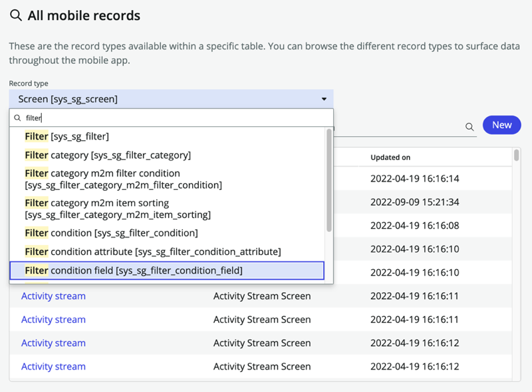Open the Record type dropdown arrow
This screenshot has width=532, height=392.
[324, 99]
